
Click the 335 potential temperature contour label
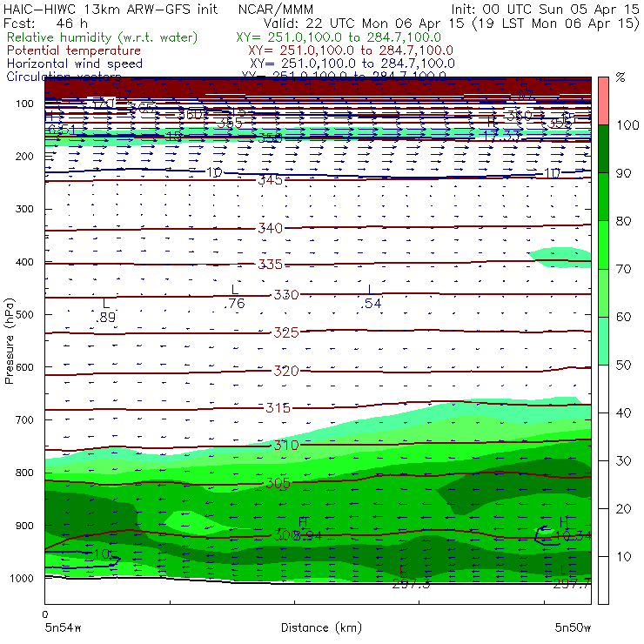271,264
